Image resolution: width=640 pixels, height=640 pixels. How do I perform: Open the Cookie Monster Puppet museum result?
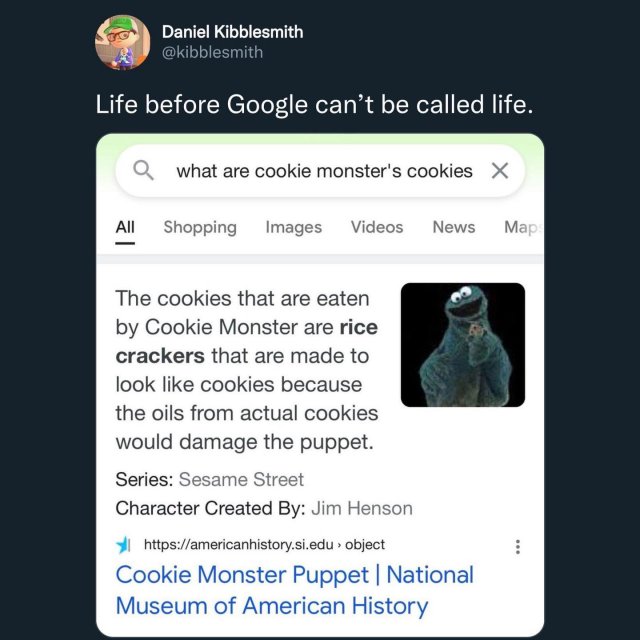(x=294, y=590)
